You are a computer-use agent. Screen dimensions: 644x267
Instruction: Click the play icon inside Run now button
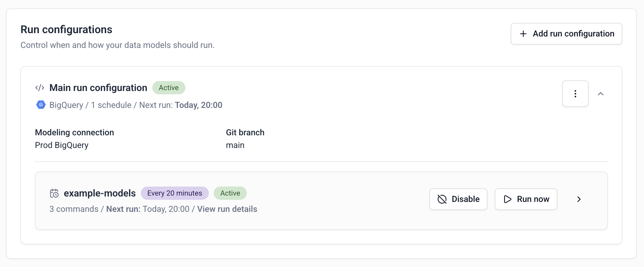(x=508, y=199)
